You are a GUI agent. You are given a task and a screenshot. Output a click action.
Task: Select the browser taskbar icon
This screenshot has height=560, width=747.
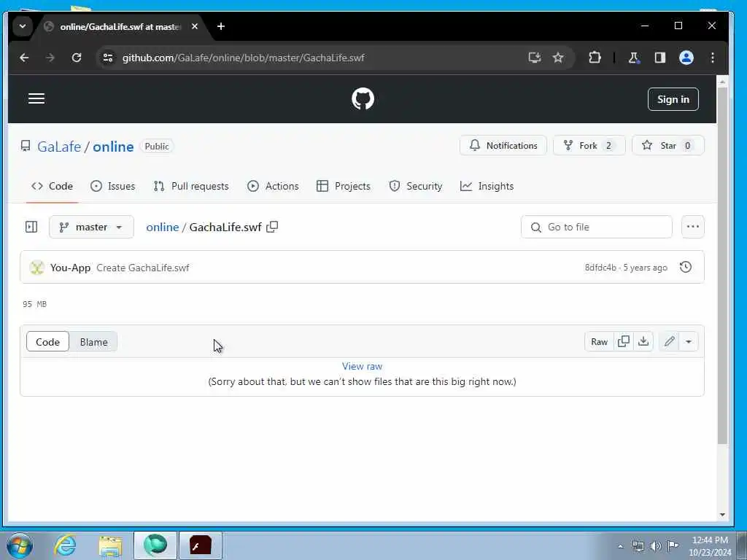click(x=155, y=545)
